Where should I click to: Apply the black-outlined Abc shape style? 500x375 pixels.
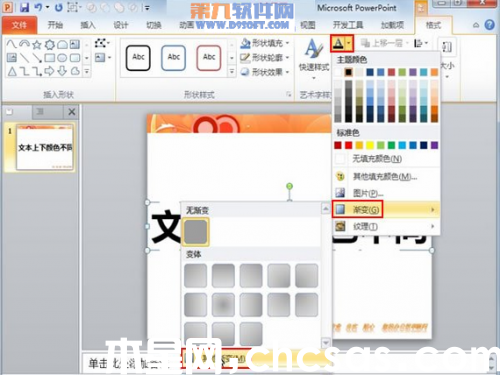(x=138, y=57)
